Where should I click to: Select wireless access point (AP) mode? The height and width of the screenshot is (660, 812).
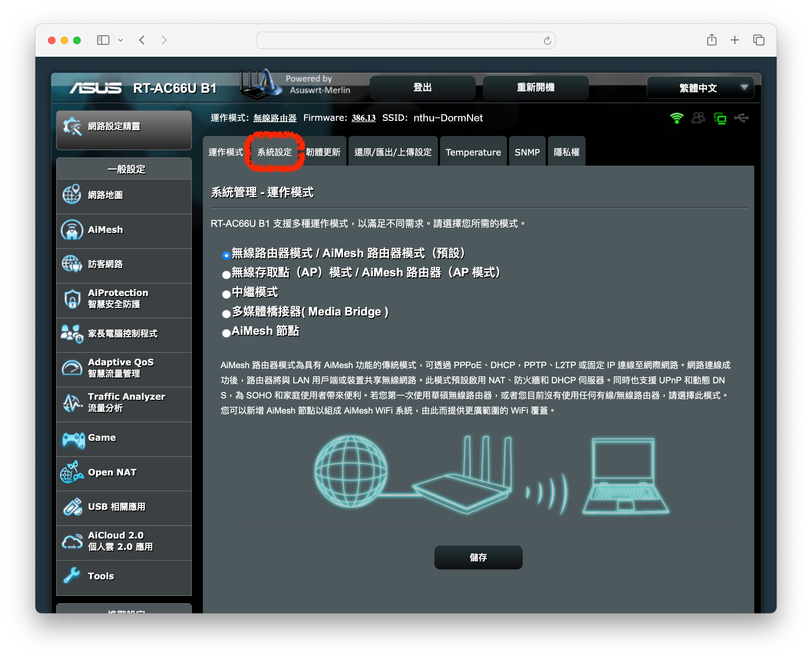(226, 274)
